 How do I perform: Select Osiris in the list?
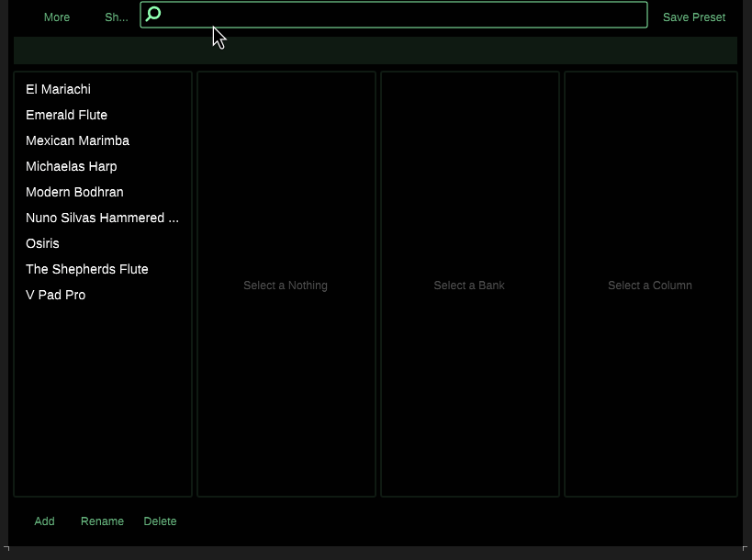pyautogui.click(x=42, y=243)
